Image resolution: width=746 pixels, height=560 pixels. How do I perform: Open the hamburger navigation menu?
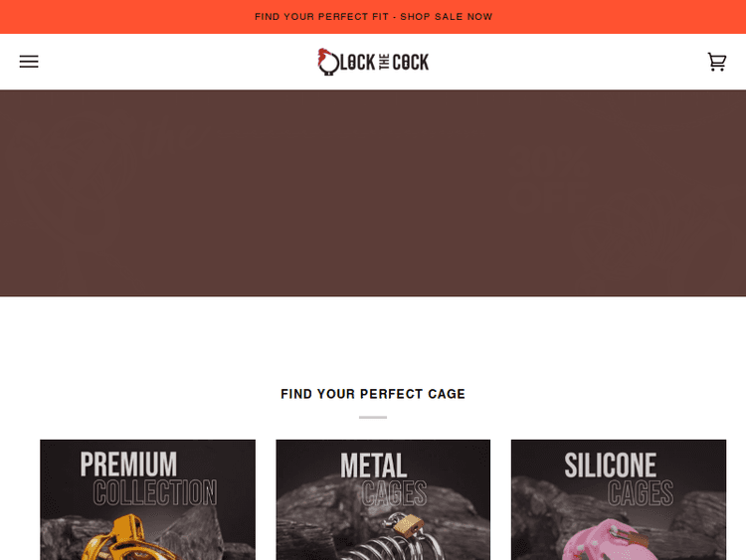click(x=29, y=62)
